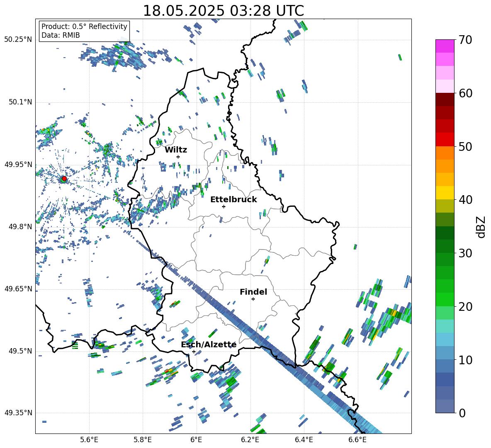Click the 0 tick label on colorbar
The image size is (491, 448).
462,413
